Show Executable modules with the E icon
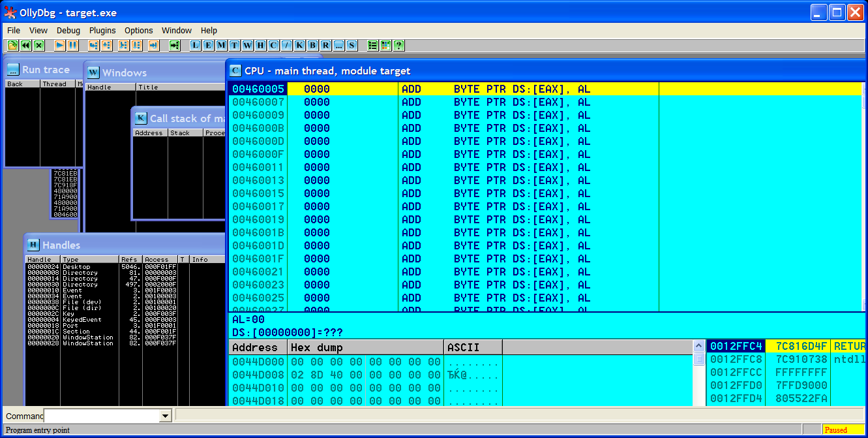The height and width of the screenshot is (438, 868). click(208, 45)
